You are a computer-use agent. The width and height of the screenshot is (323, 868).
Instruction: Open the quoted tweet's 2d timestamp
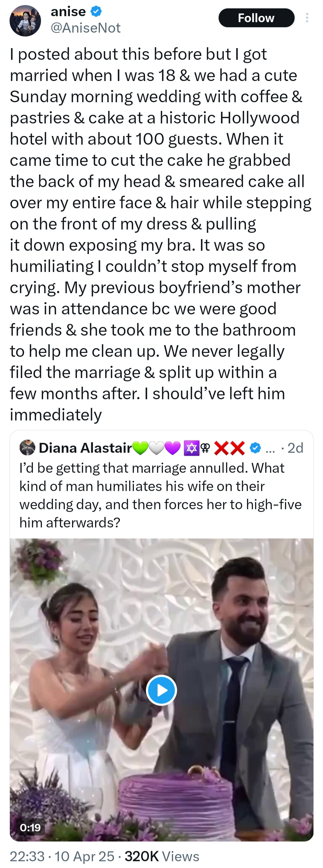click(295, 448)
